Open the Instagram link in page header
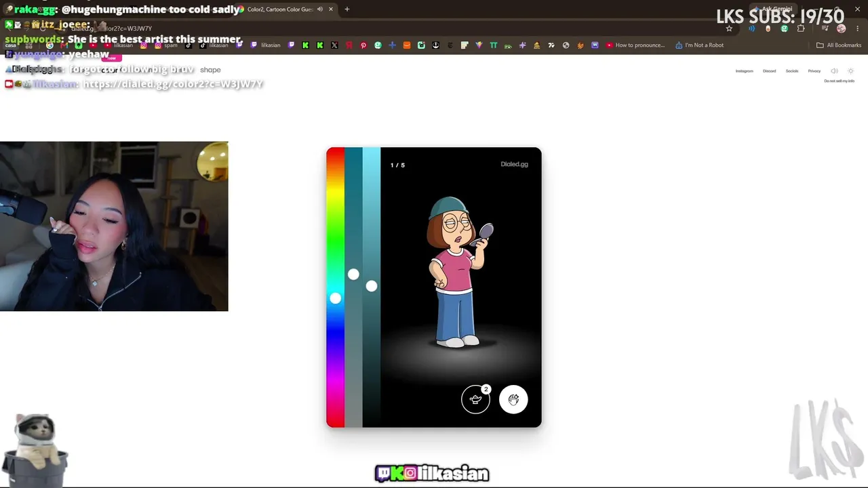This screenshot has width=868, height=488. tap(745, 71)
